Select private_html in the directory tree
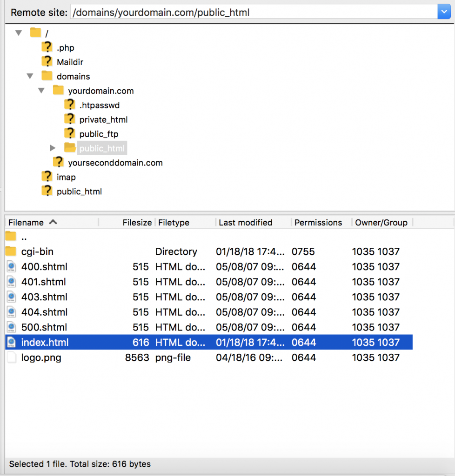455x476 pixels. [x=103, y=119]
